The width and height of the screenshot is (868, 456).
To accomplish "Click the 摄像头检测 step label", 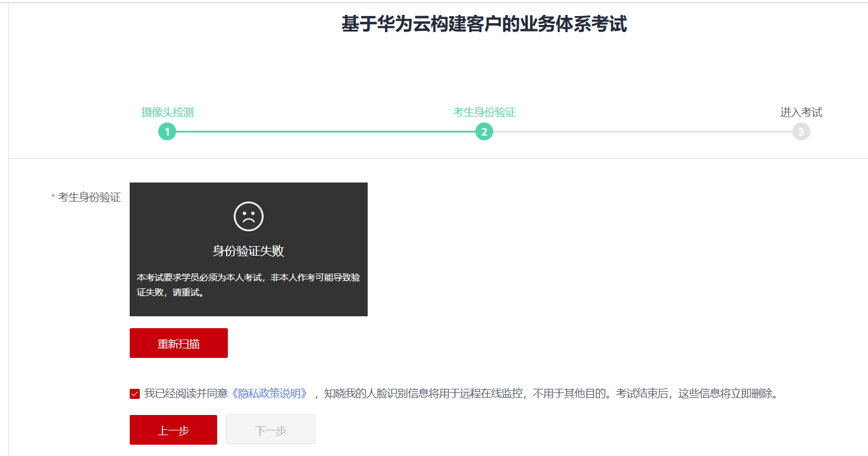I will point(167,112).
